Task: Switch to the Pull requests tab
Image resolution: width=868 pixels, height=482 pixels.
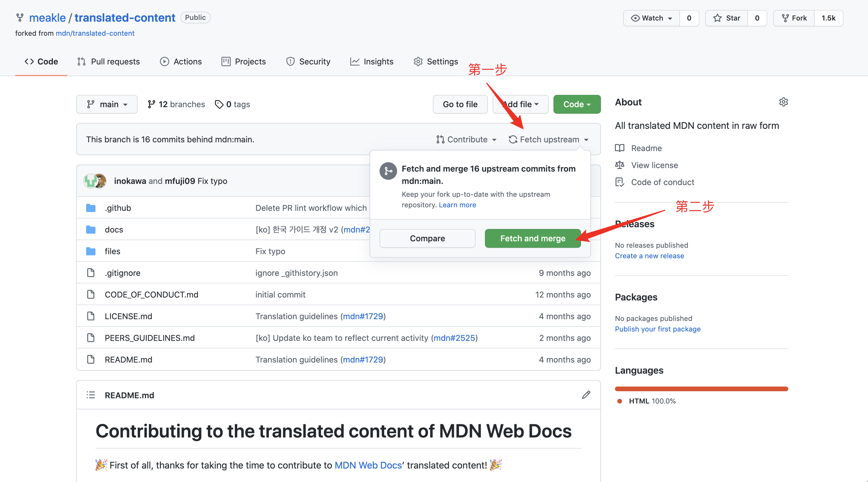Action: coord(108,61)
